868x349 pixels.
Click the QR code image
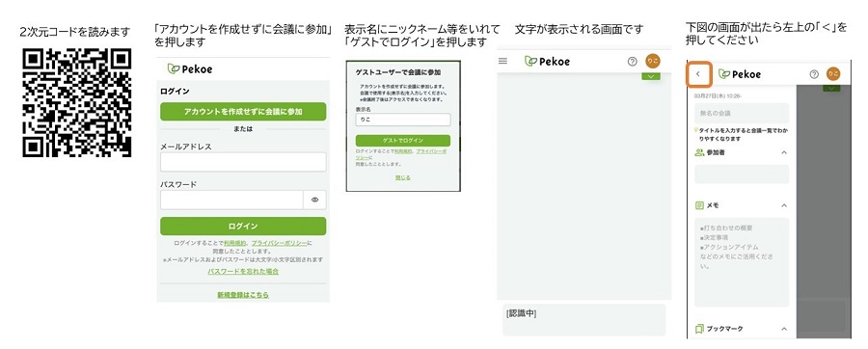[77, 103]
